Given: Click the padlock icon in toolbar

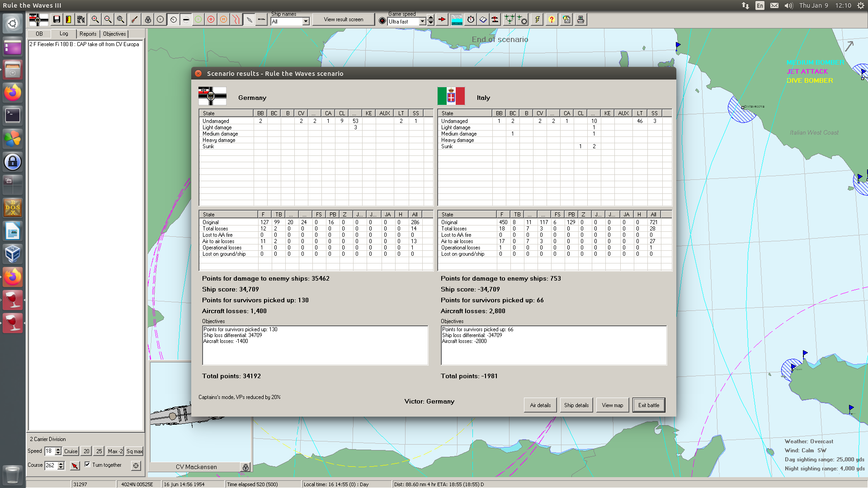Looking at the screenshot, I should tap(148, 19).
